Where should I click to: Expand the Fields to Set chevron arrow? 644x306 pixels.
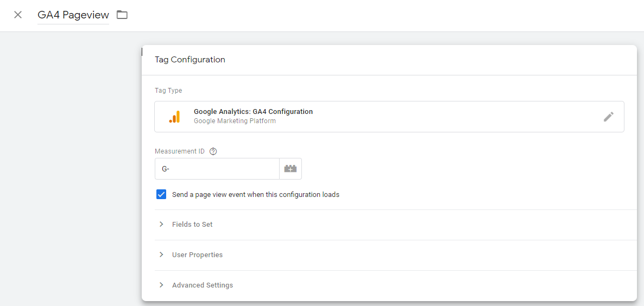(161, 224)
